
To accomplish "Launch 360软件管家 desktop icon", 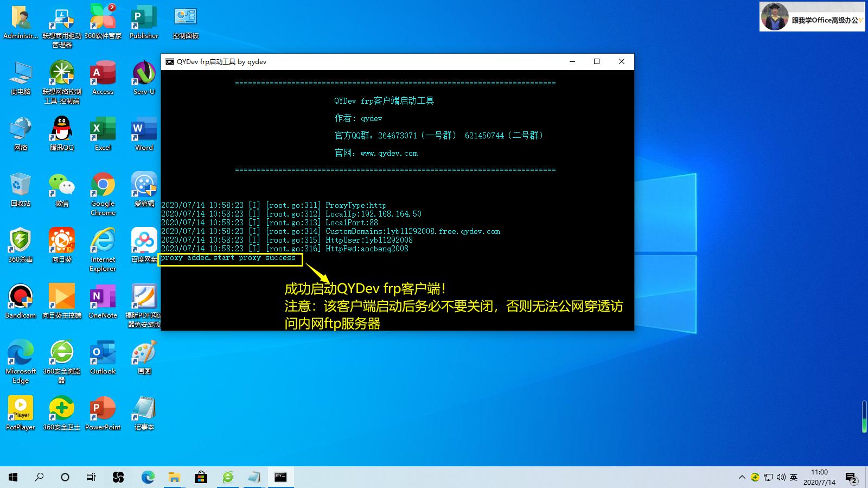I will [103, 22].
